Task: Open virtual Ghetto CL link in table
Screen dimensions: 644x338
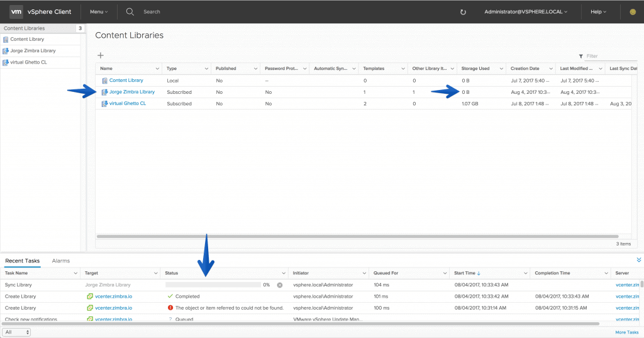Action: pos(127,104)
